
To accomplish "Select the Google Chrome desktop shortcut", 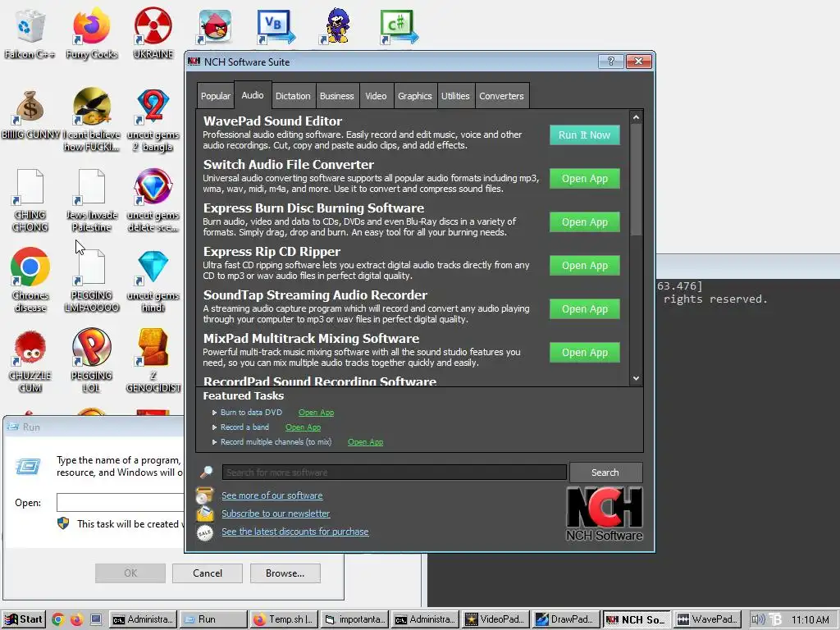I will tap(30, 280).
